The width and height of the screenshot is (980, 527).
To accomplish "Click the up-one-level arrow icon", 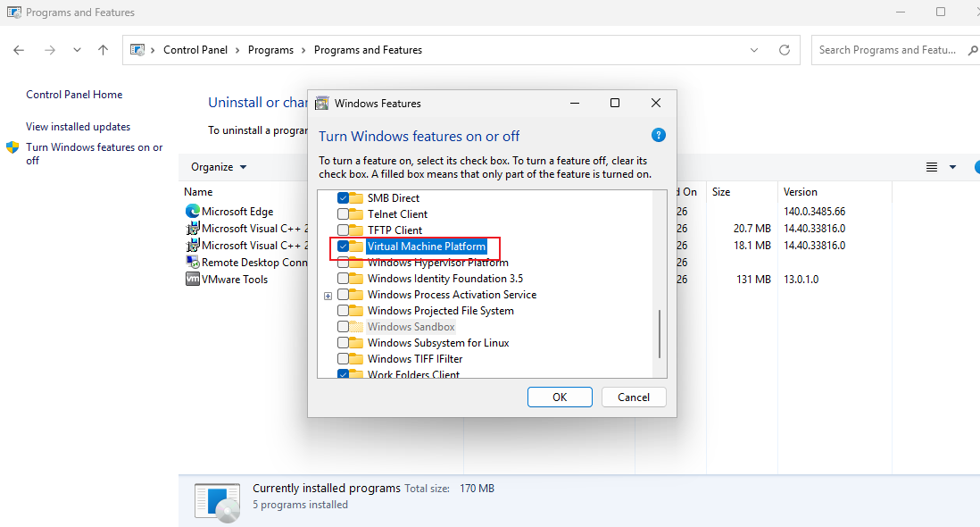I will [x=104, y=50].
